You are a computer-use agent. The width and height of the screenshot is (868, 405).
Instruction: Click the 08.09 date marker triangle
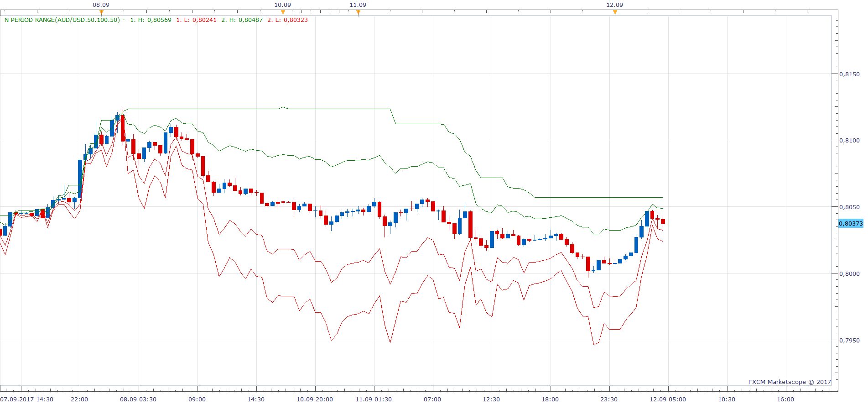101,12
